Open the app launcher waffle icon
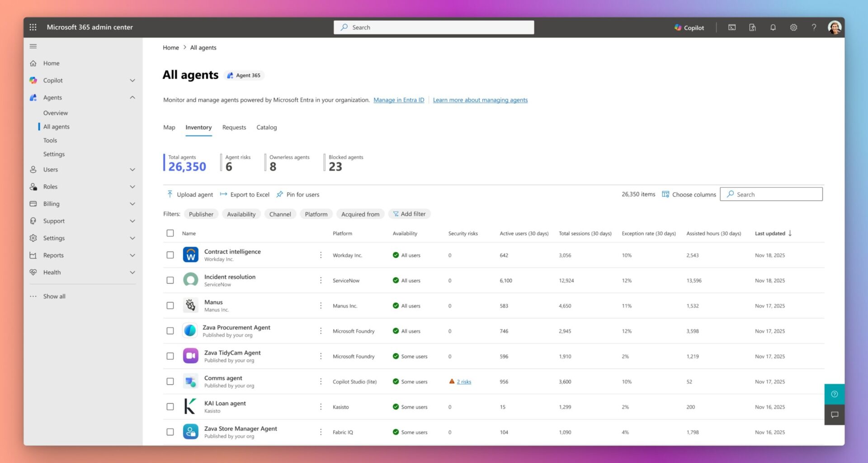The height and width of the screenshot is (463, 868). (x=33, y=27)
